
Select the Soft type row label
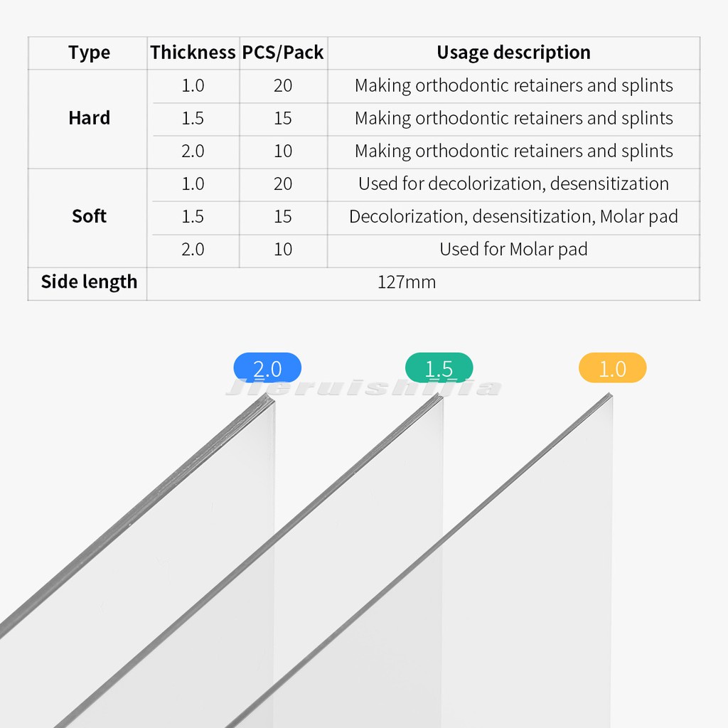(x=89, y=216)
